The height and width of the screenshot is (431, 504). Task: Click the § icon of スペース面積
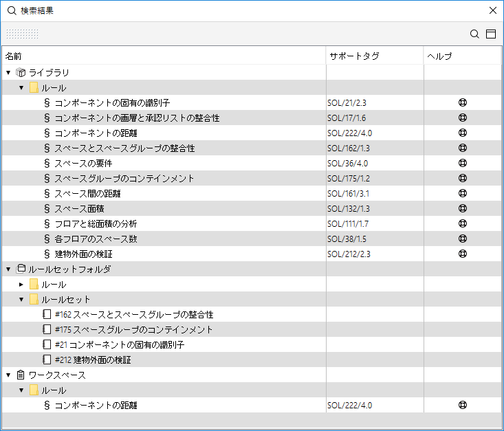pos(47,208)
